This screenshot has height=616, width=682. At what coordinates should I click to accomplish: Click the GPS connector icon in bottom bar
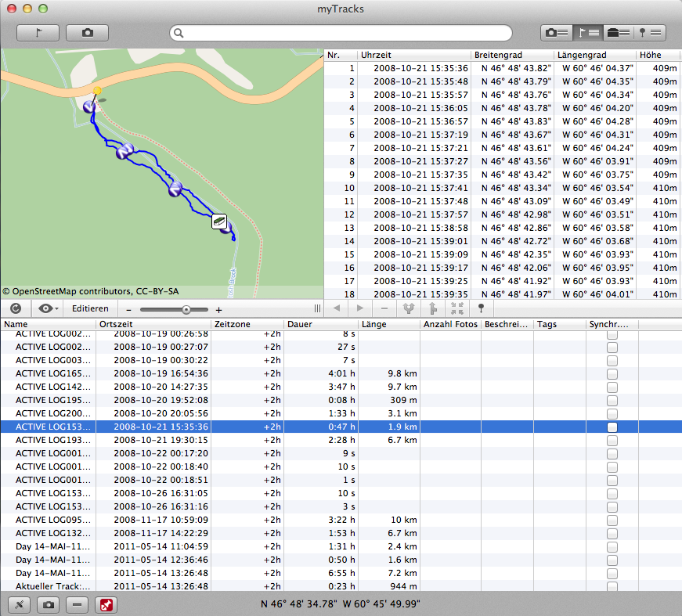pyautogui.click(x=19, y=605)
